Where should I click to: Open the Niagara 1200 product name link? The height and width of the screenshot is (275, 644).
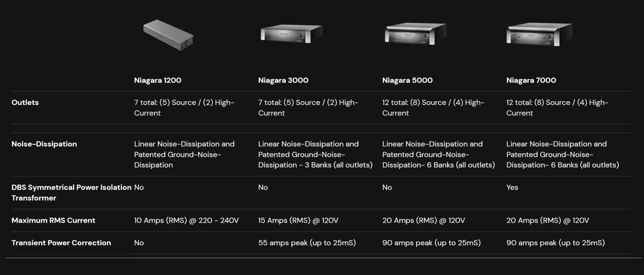[157, 80]
